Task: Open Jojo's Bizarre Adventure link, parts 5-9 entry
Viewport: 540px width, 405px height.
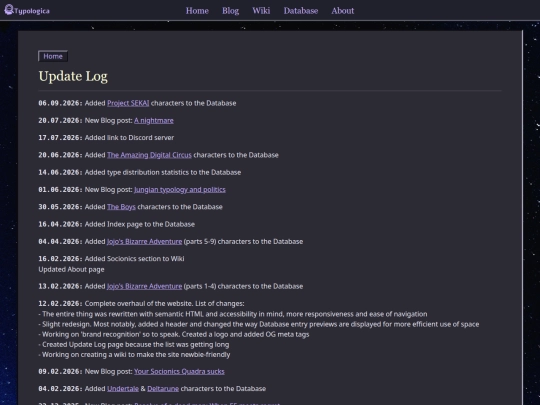Action: click(x=144, y=241)
